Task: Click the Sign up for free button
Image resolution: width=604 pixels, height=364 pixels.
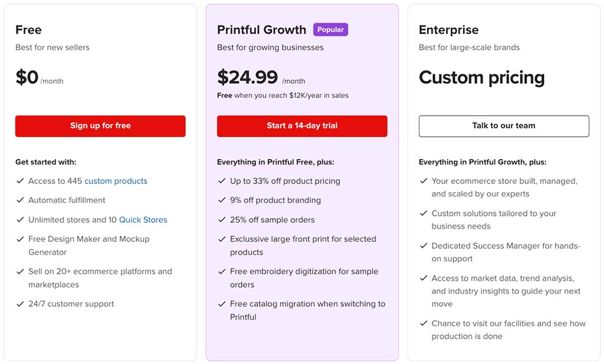Action: [x=100, y=126]
